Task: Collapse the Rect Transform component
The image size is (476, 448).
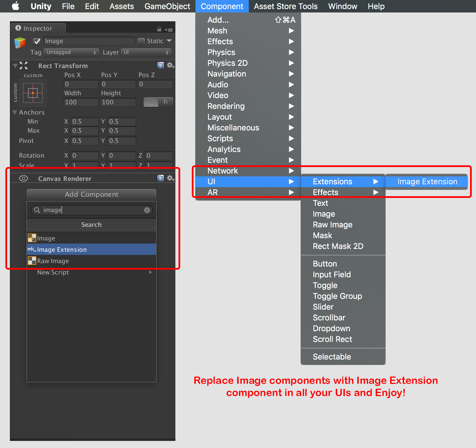Action: 15,66
